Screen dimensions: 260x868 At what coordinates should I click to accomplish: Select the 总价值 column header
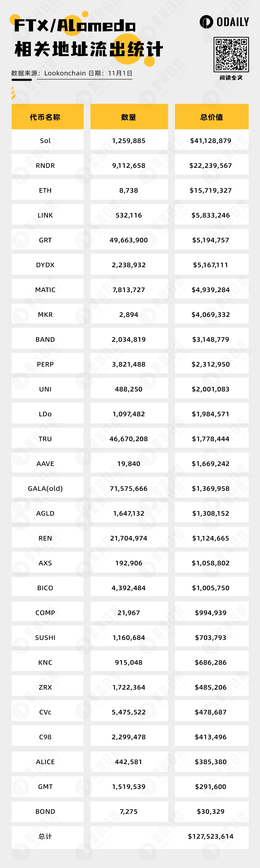click(x=211, y=117)
